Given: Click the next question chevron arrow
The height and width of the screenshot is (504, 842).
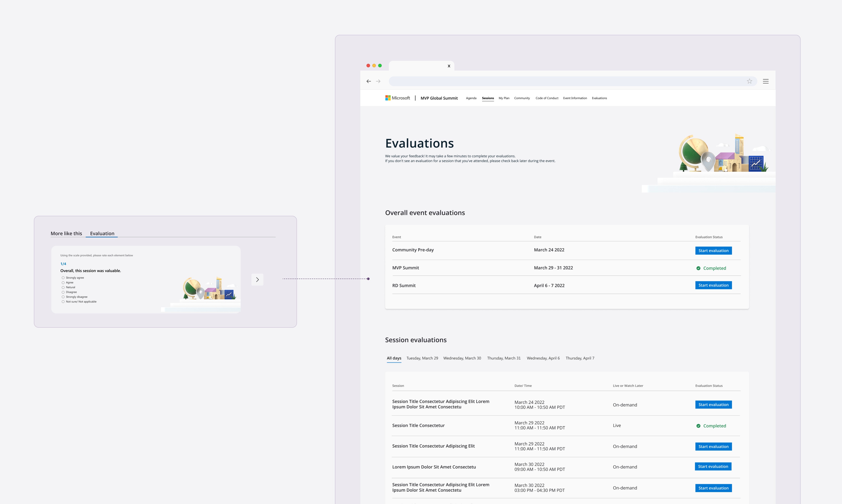Looking at the screenshot, I should pyautogui.click(x=257, y=279).
